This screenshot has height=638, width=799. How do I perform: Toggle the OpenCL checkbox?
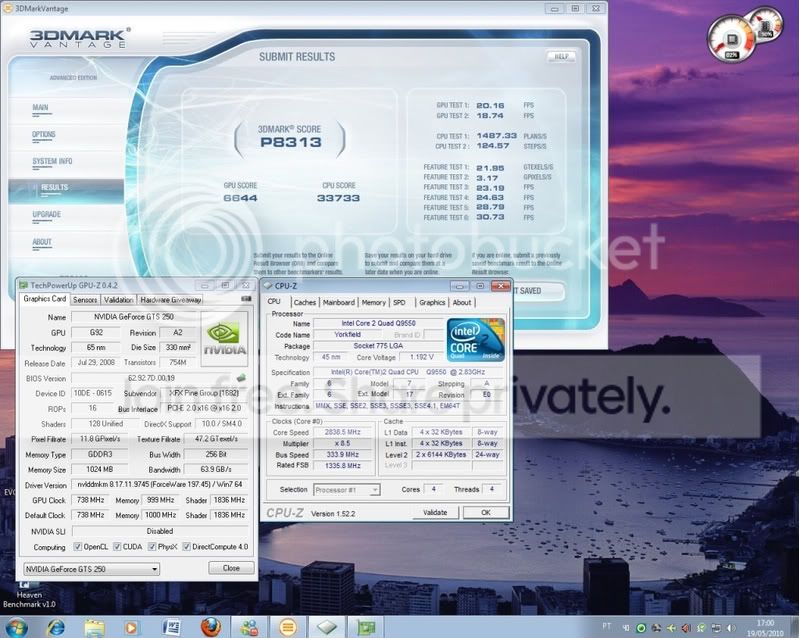(x=79, y=546)
